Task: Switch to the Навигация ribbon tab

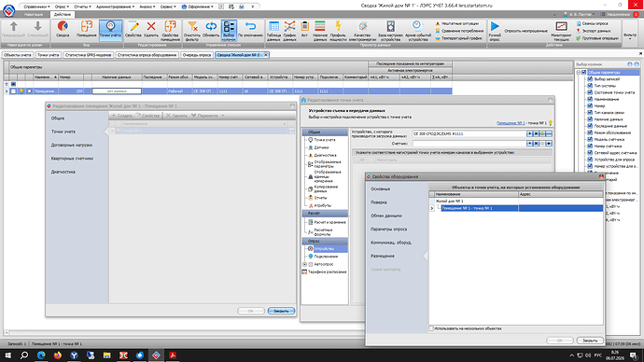Action: pyautogui.click(x=34, y=14)
